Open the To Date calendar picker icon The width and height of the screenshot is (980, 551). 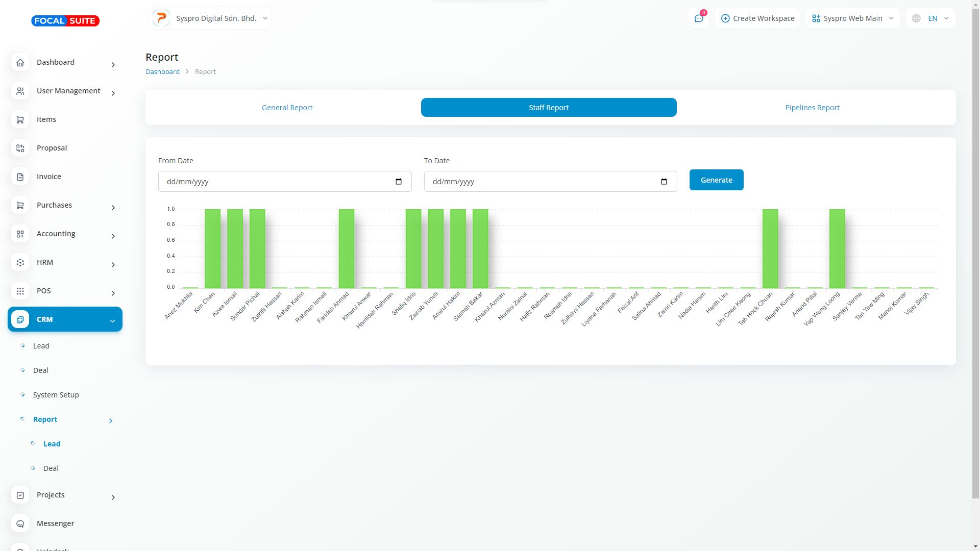click(x=664, y=182)
